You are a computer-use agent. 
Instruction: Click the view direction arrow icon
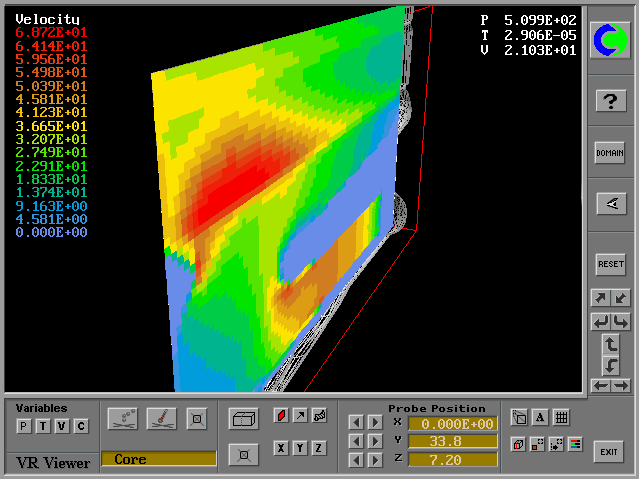click(x=610, y=204)
